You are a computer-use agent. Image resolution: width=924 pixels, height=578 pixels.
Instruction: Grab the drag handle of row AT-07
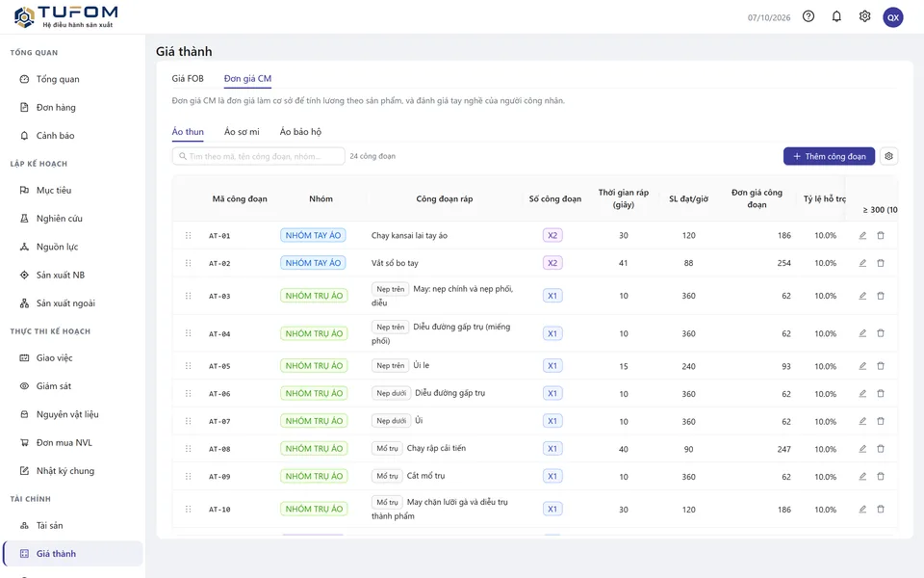[x=188, y=421]
